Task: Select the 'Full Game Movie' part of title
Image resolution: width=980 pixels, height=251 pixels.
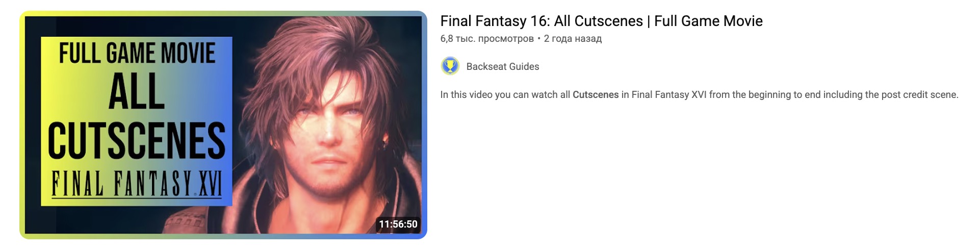Action: coord(708,21)
